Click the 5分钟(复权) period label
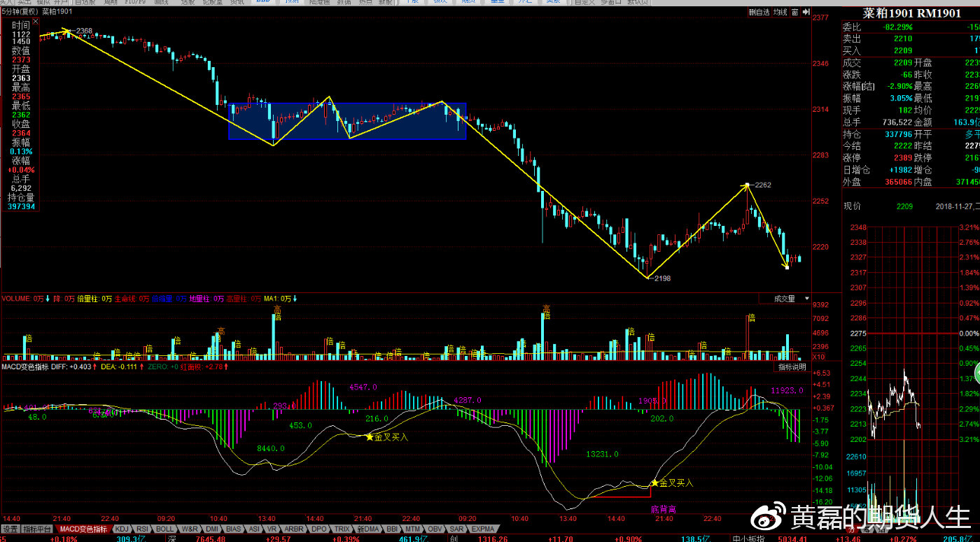Screen dimensions: 980x542 point(20,12)
